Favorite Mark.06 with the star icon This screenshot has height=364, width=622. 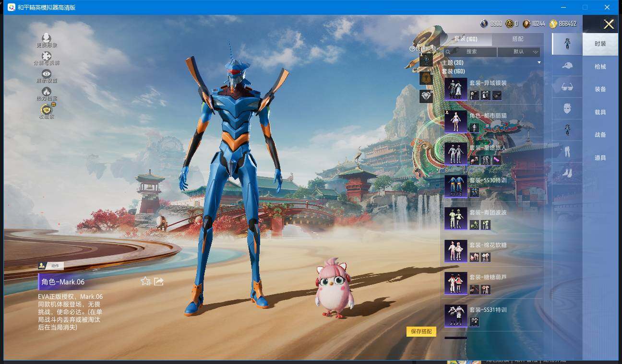click(x=146, y=281)
